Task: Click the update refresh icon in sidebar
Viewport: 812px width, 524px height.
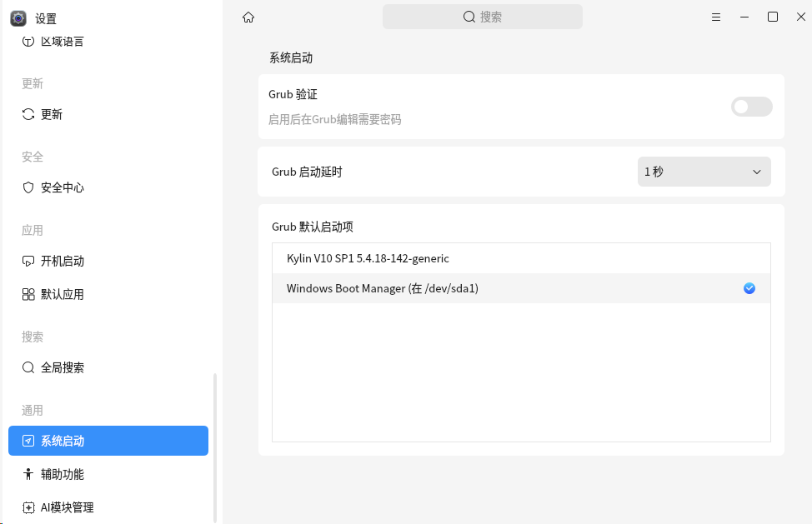Action: pos(28,114)
